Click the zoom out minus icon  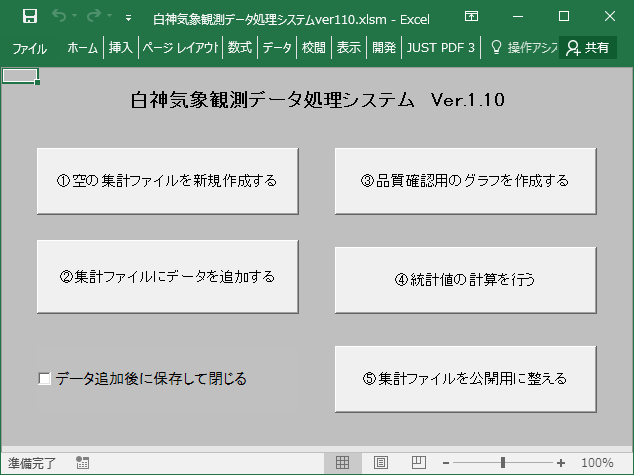pos(446,463)
